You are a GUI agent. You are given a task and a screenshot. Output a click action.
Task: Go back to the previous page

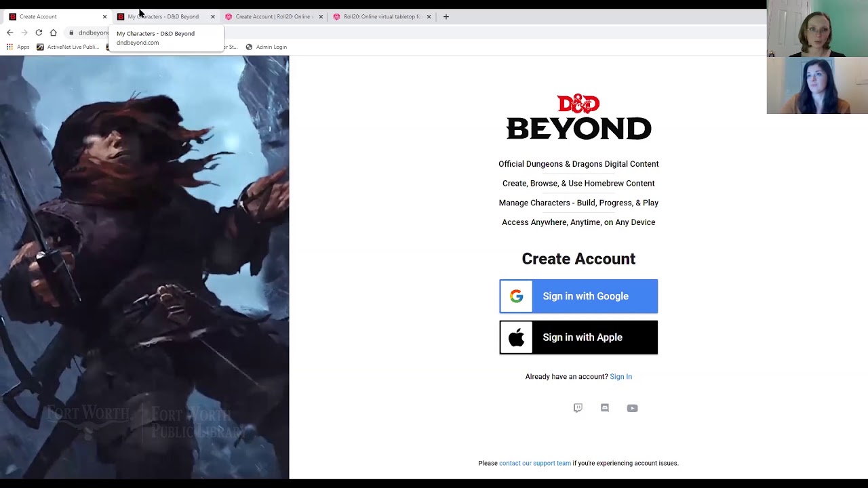click(x=9, y=33)
